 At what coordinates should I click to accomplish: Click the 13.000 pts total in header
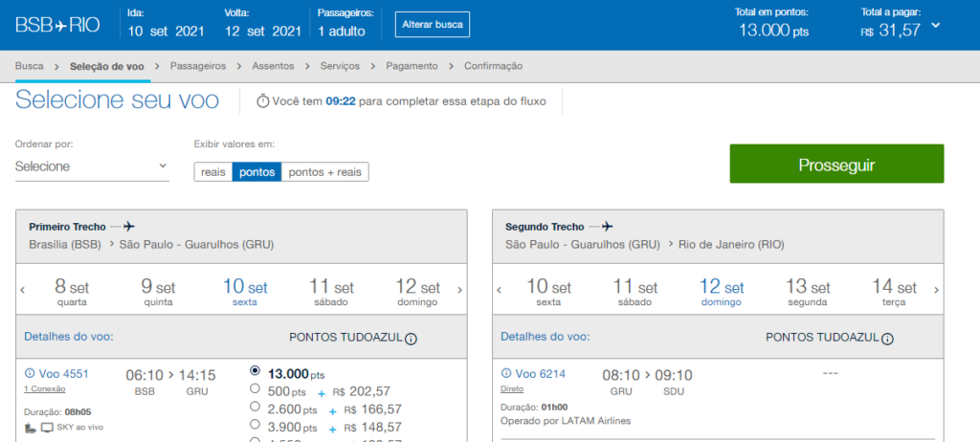point(773,30)
